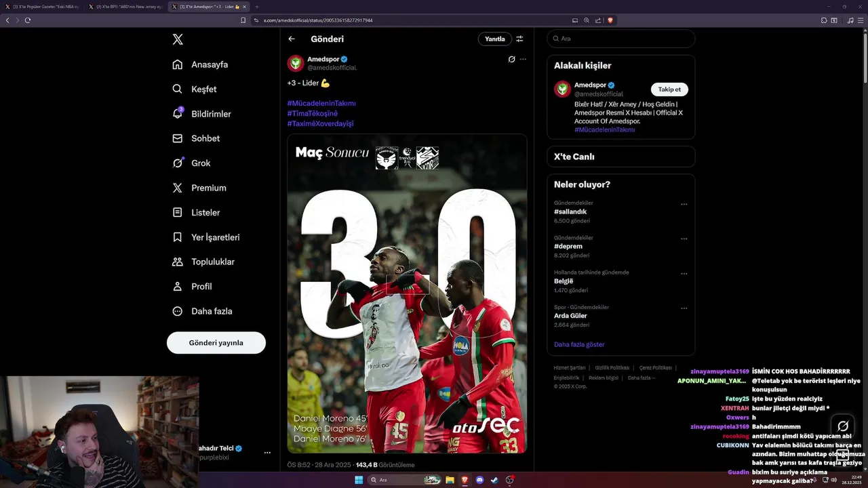Open more options for Arda Güler trend

684,308
